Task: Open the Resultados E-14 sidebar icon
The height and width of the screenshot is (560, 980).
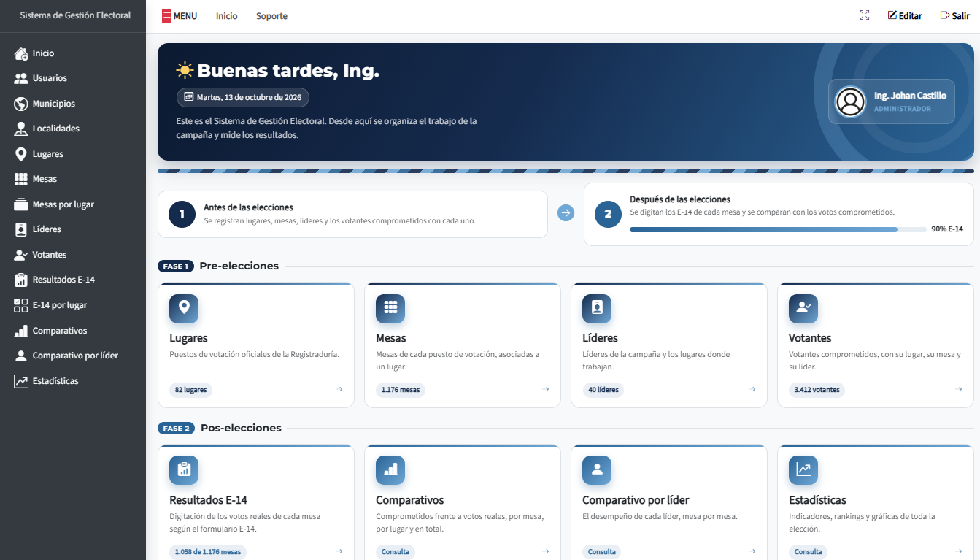Action: pos(21,280)
